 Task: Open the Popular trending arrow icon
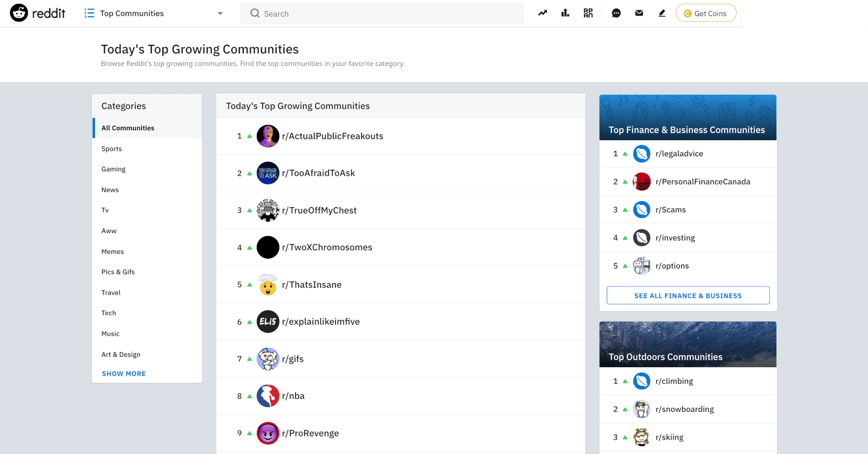(542, 13)
